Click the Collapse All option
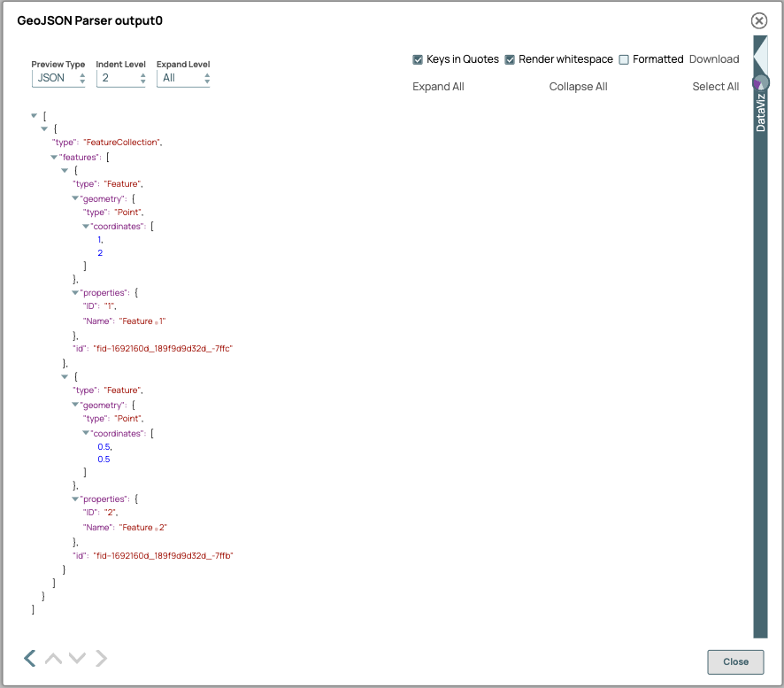 coord(578,86)
